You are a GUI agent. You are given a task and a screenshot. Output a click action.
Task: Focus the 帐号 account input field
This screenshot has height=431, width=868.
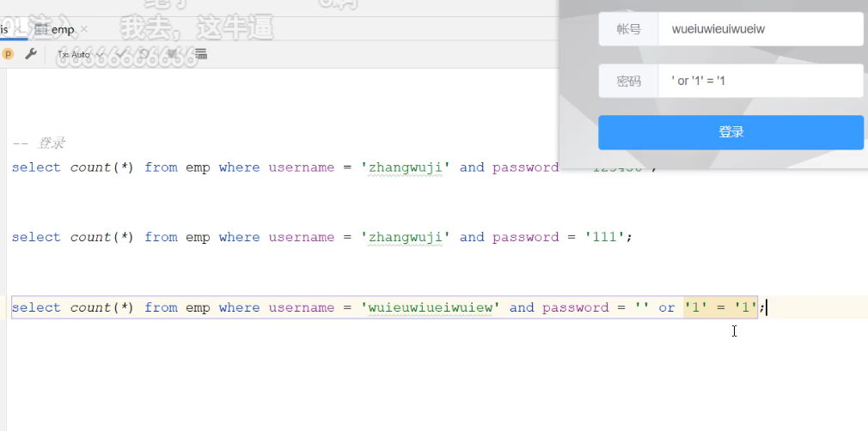(760, 29)
